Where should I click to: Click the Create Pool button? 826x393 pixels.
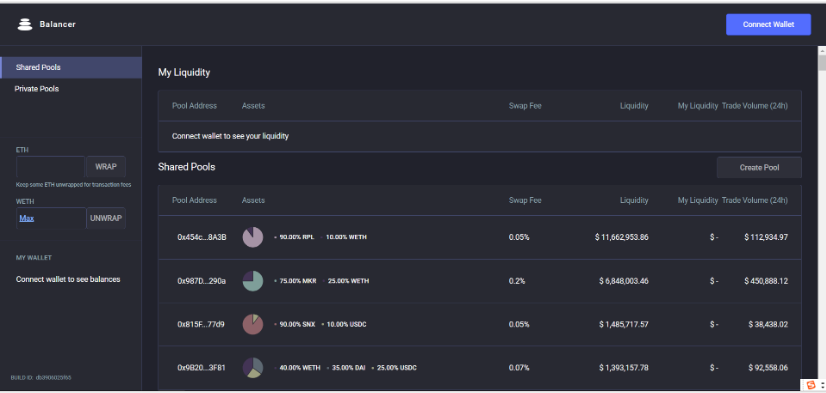[759, 168]
